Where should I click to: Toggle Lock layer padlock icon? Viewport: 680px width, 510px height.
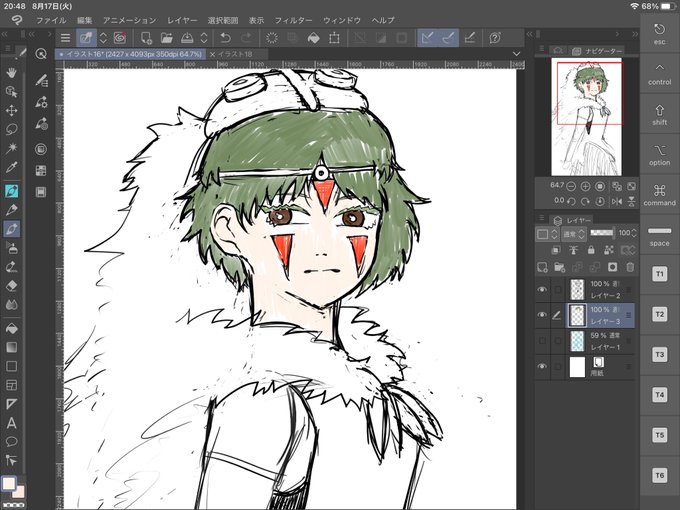[x=591, y=250]
